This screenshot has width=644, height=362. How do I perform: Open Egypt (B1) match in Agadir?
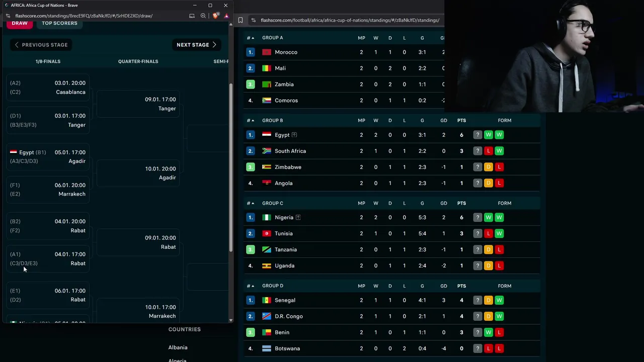tap(48, 156)
